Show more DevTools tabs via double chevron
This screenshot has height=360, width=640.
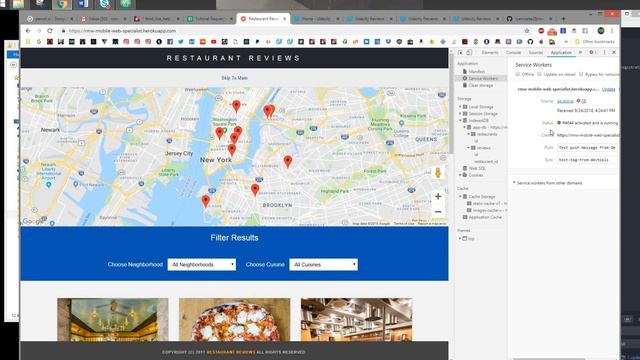[x=580, y=52]
